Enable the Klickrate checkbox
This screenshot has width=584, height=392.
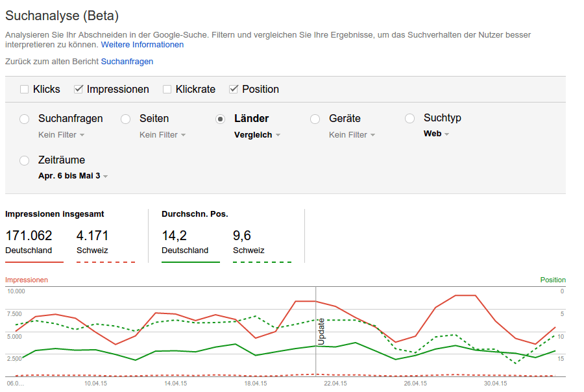pyautogui.click(x=167, y=90)
